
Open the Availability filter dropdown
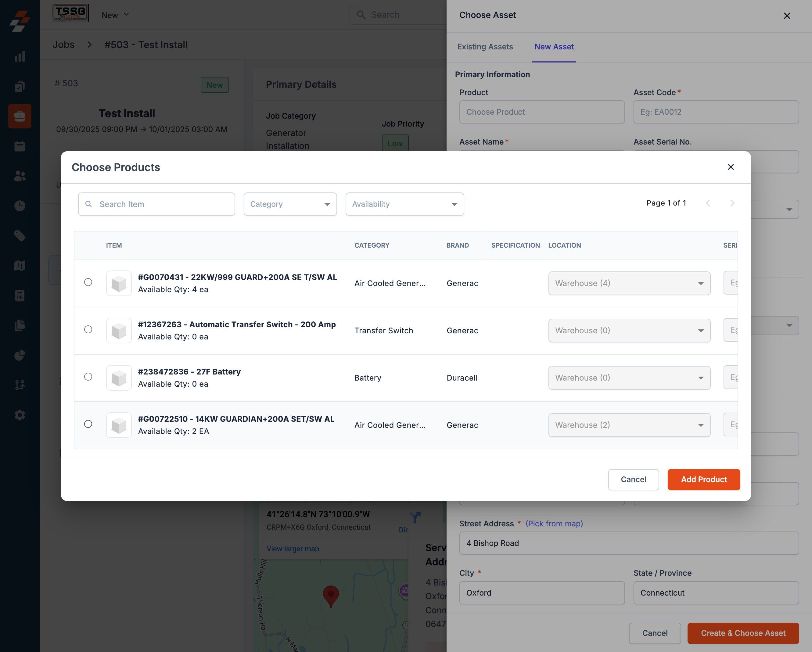[x=404, y=204]
